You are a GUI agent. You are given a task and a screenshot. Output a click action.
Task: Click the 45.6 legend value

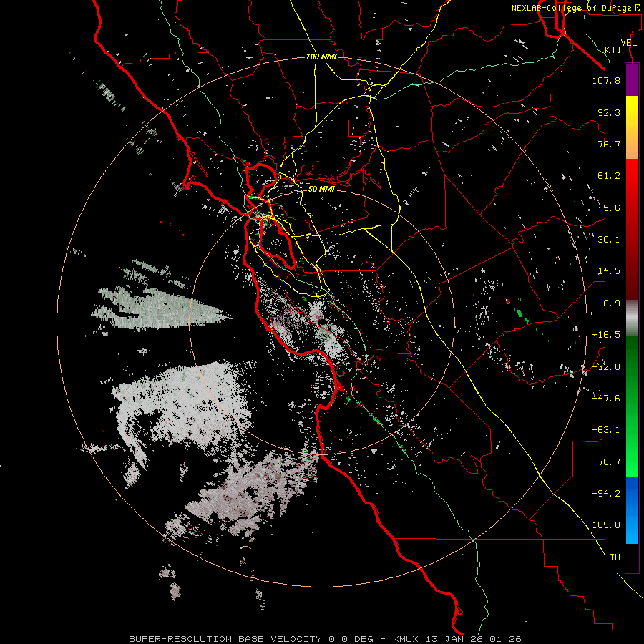609,208
